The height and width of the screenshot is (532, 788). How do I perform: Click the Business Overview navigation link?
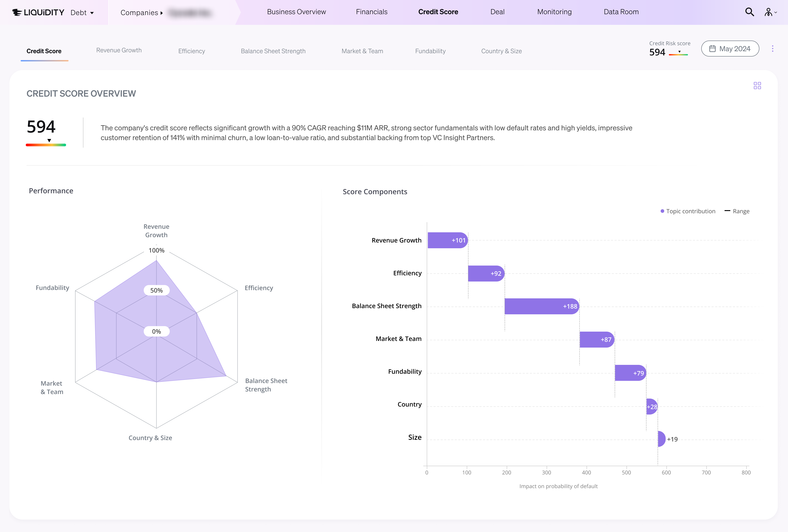tap(296, 12)
